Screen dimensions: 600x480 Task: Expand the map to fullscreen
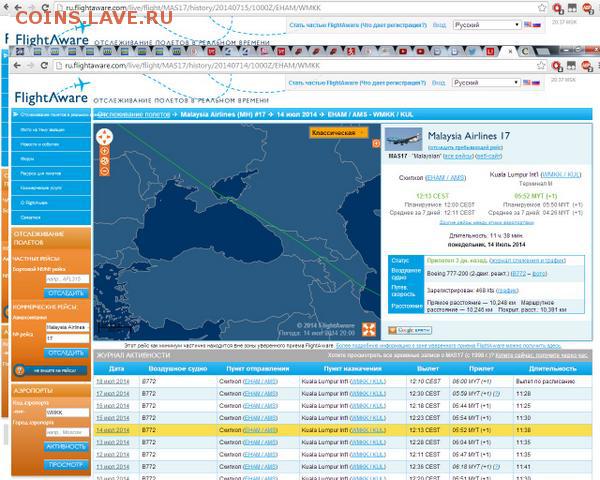(x=369, y=329)
